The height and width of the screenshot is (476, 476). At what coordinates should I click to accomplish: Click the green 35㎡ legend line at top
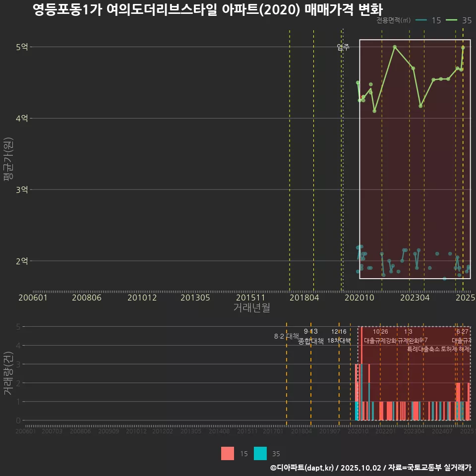pos(452,20)
